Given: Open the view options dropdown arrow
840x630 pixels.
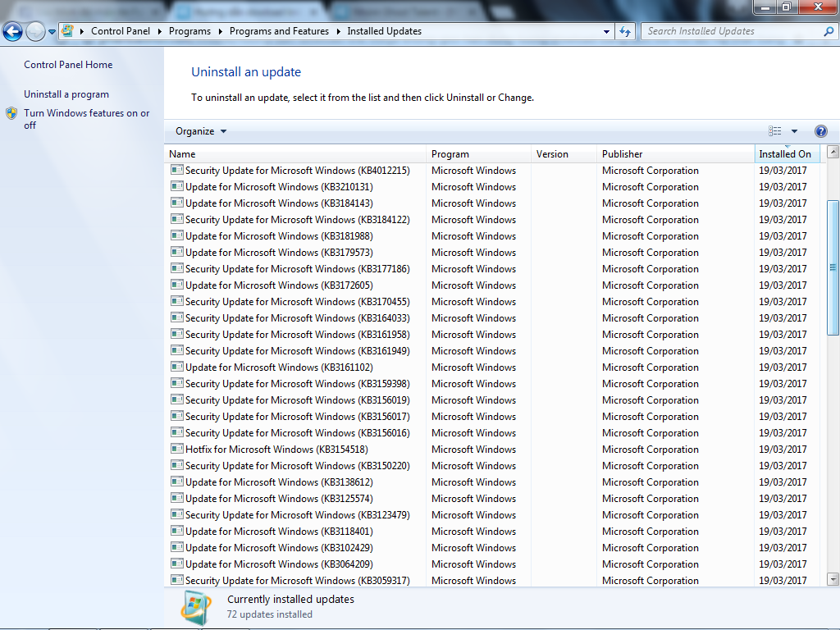Looking at the screenshot, I should click(794, 131).
